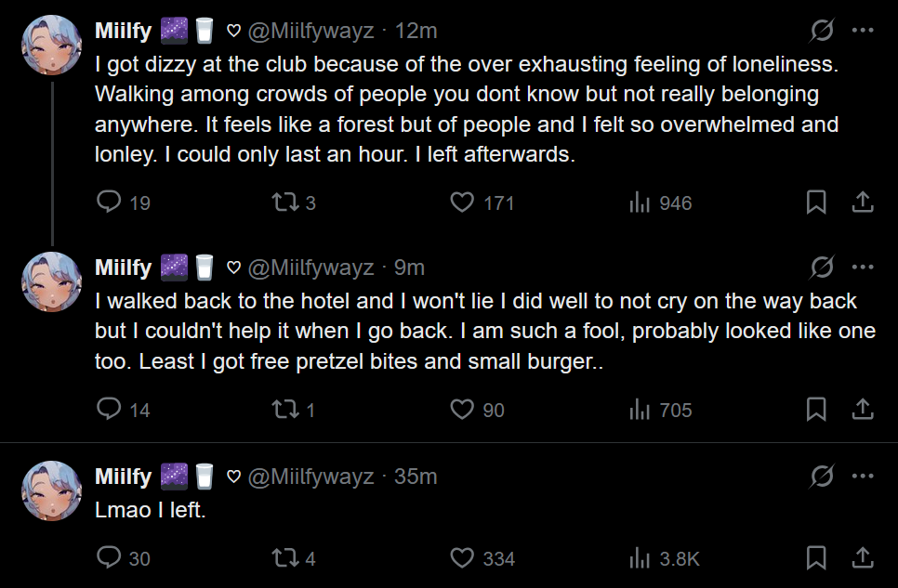Screen dimensions: 898x588
Task: Click Miilfy avatar on the first tweet
Action: point(52,46)
